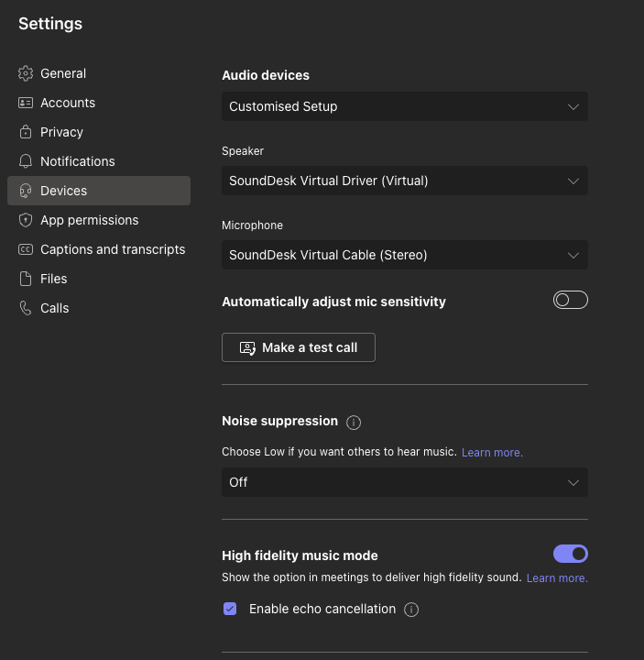
Task: Follow Learn more link under Noise suppression
Action: coord(492,453)
